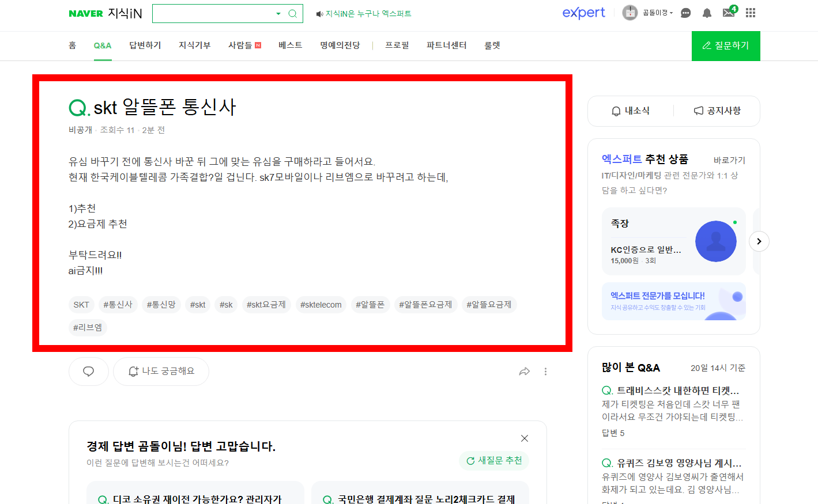The height and width of the screenshot is (504, 818).
Task: Click the NAVER logo
Action: pos(86,13)
